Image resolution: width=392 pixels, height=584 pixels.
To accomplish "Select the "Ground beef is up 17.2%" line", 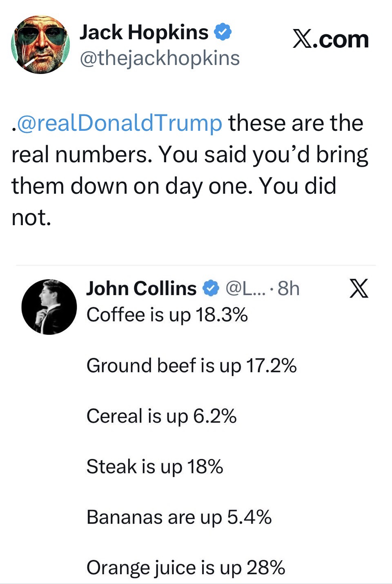I will 191,365.
